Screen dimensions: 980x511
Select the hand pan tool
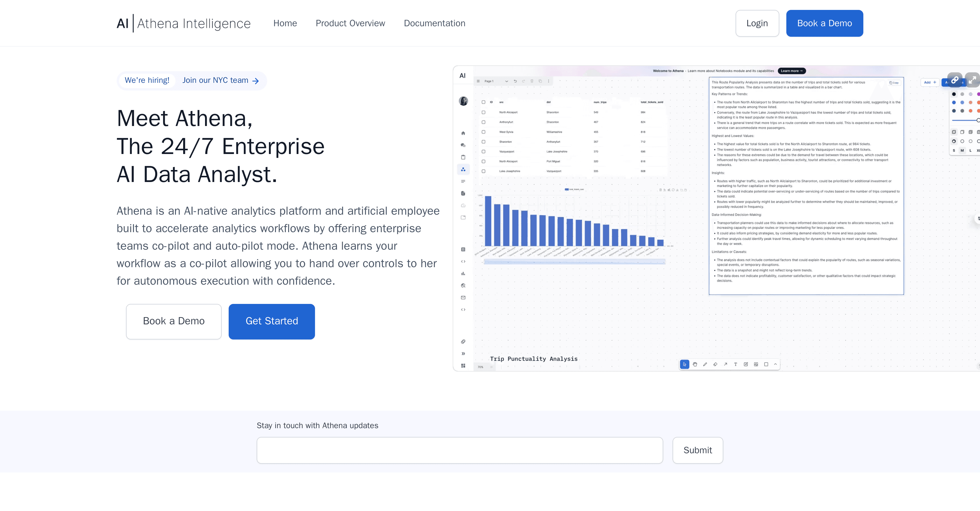coord(695,364)
